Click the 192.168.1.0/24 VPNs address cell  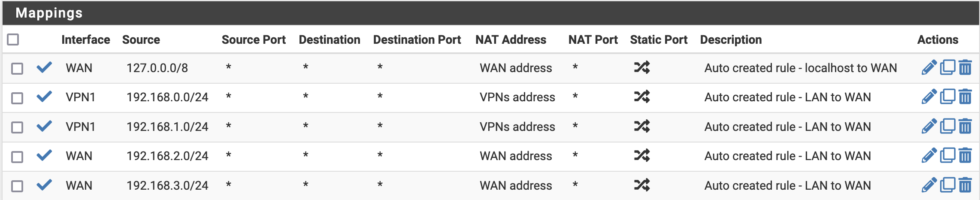coord(517,127)
